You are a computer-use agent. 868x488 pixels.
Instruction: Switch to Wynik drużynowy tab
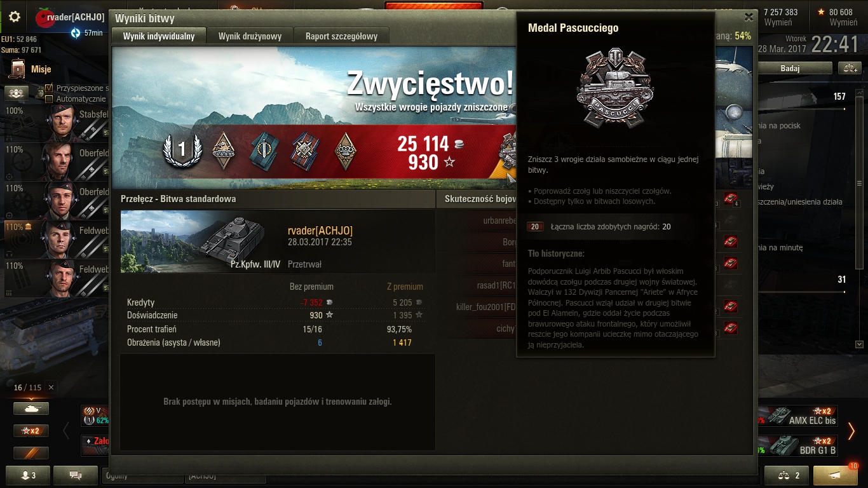(x=250, y=36)
